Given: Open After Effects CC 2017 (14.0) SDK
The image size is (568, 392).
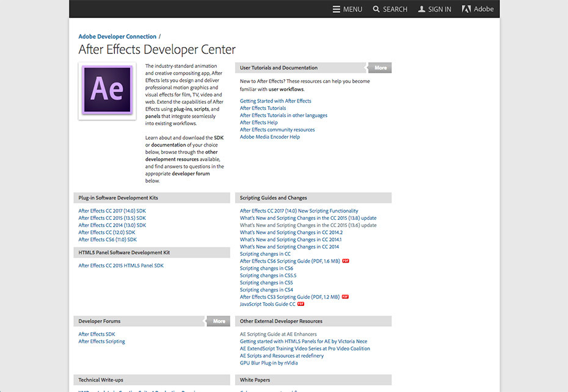Looking at the screenshot, I should coord(112,211).
